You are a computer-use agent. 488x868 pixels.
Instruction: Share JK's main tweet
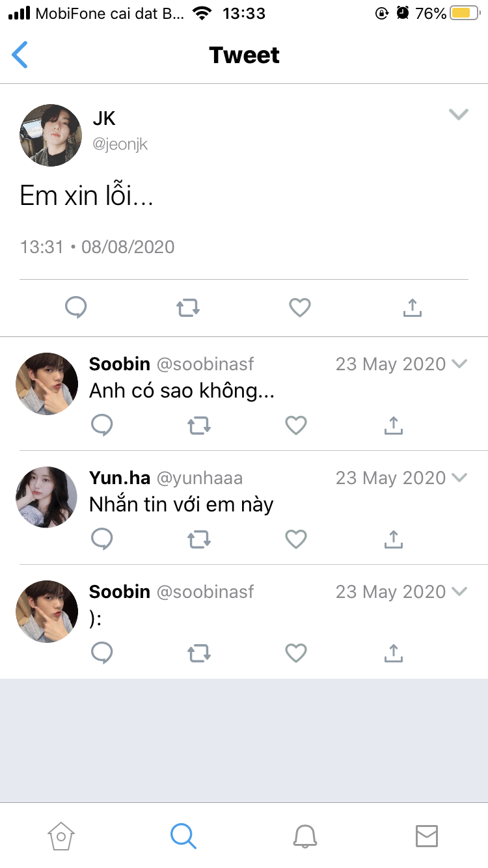[413, 307]
